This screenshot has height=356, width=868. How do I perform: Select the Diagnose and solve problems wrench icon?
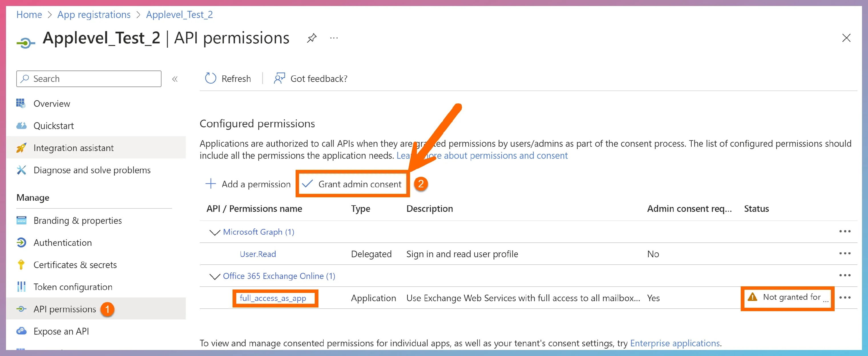click(x=21, y=170)
